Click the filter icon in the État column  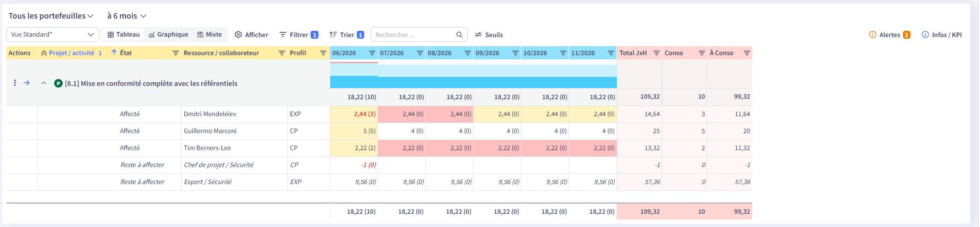tap(176, 53)
